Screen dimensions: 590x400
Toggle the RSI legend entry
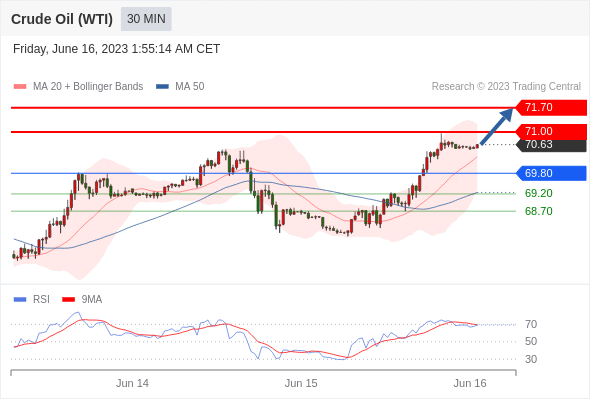[x=32, y=300]
